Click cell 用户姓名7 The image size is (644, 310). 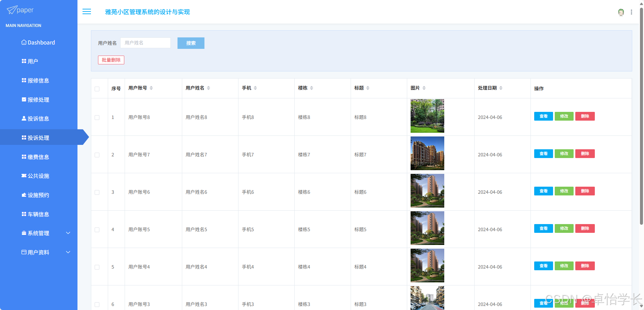tap(196, 155)
